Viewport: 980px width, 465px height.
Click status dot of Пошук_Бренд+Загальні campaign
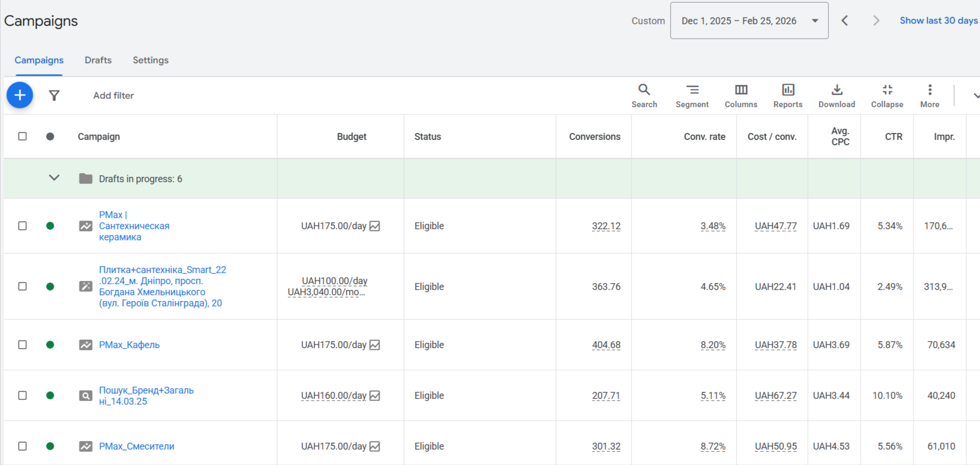50,395
